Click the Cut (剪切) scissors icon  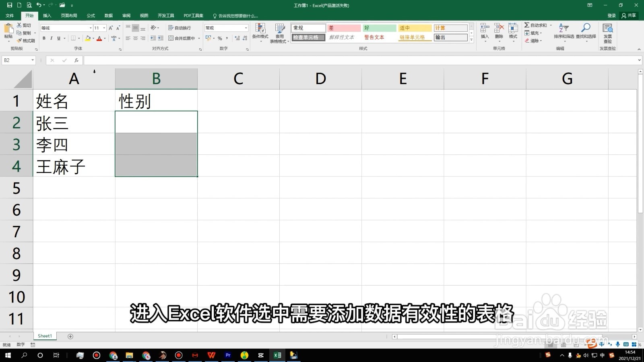(19, 25)
